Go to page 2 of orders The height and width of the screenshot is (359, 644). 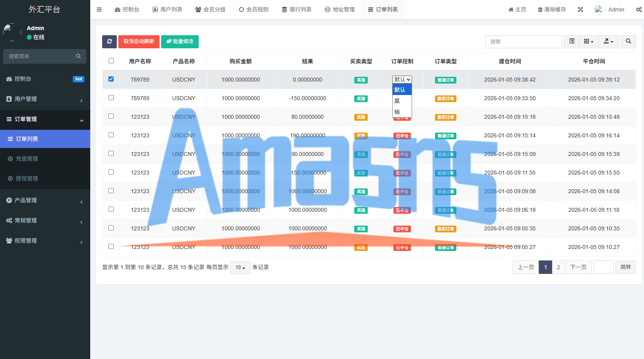559,267
